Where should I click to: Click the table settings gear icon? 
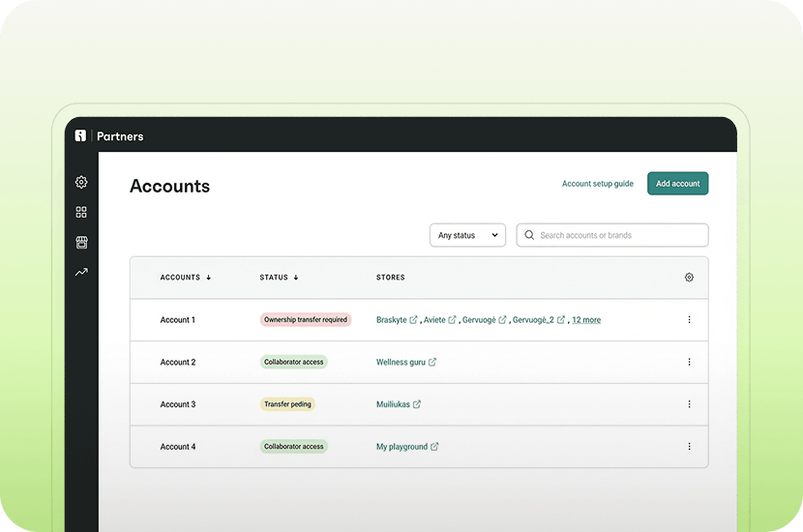(x=689, y=278)
